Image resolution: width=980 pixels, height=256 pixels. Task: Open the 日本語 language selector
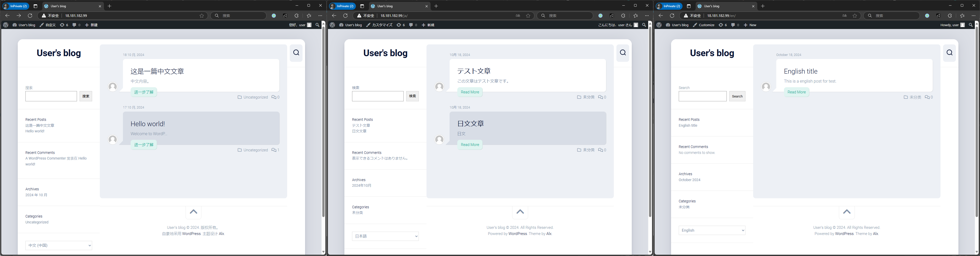385,236
